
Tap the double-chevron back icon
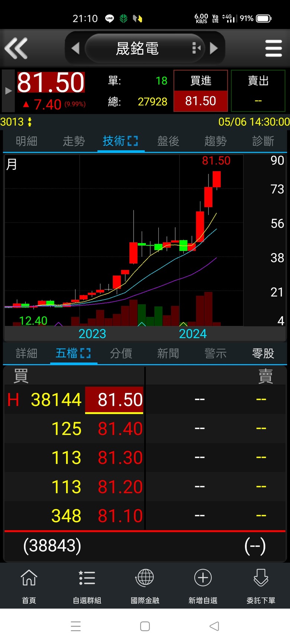point(16,48)
